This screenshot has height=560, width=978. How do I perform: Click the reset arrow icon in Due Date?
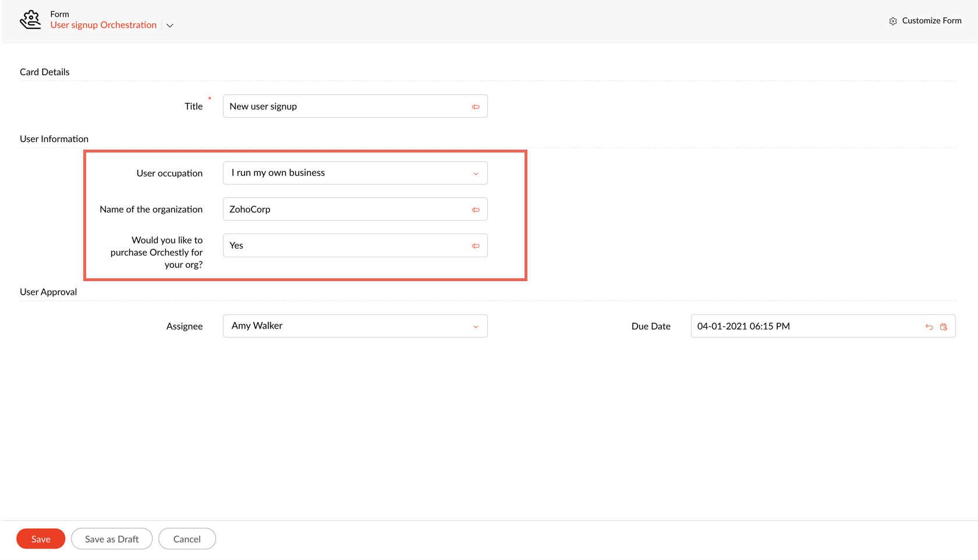click(929, 327)
